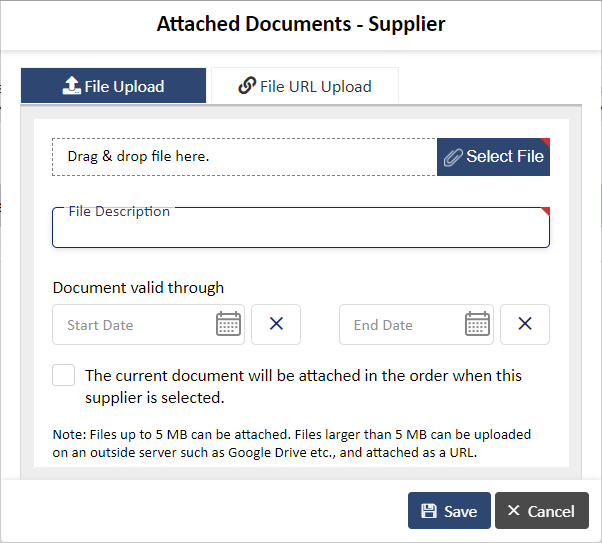Click the 'current document will be attached' label
The image size is (602, 543).
click(303, 386)
